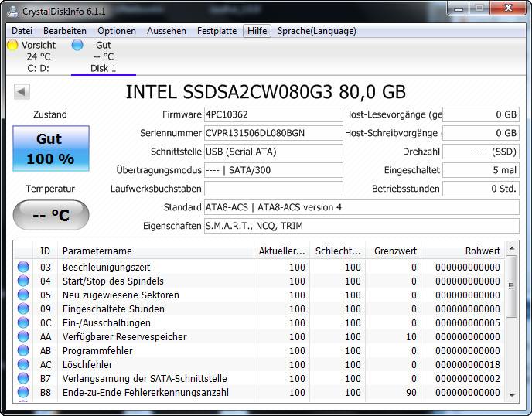Open the Festplatte menu
This screenshot has width=532, height=416.
(217, 31)
